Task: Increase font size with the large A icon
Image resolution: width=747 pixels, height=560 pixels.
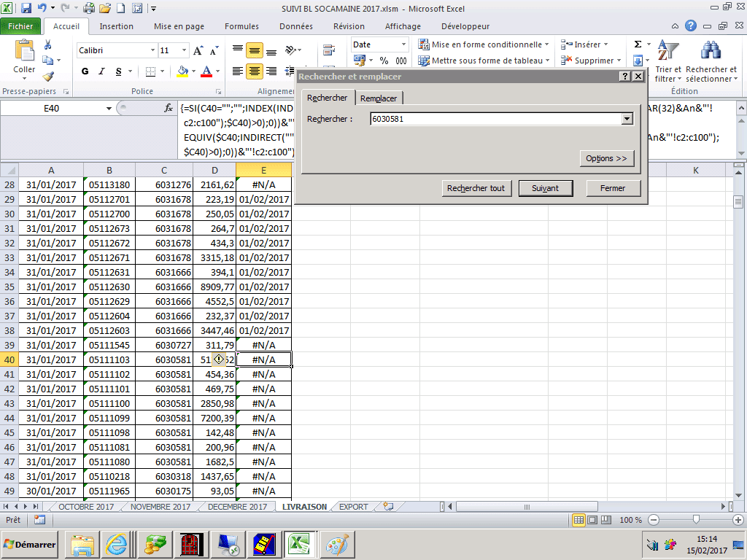Action: (x=198, y=50)
